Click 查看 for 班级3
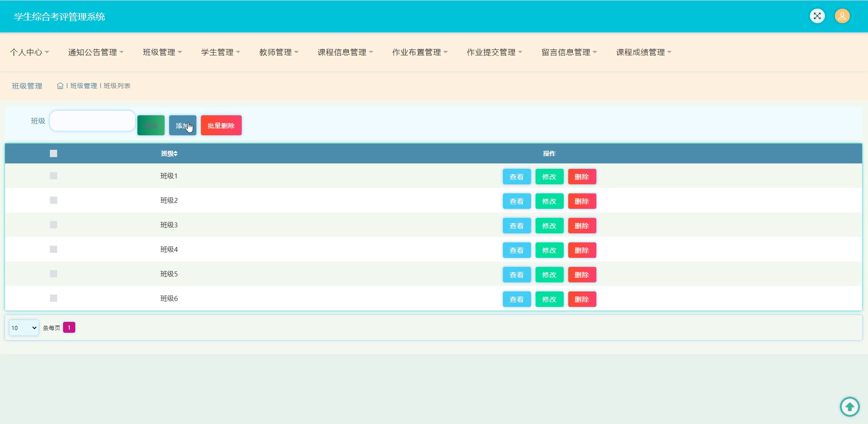 [517, 226]
